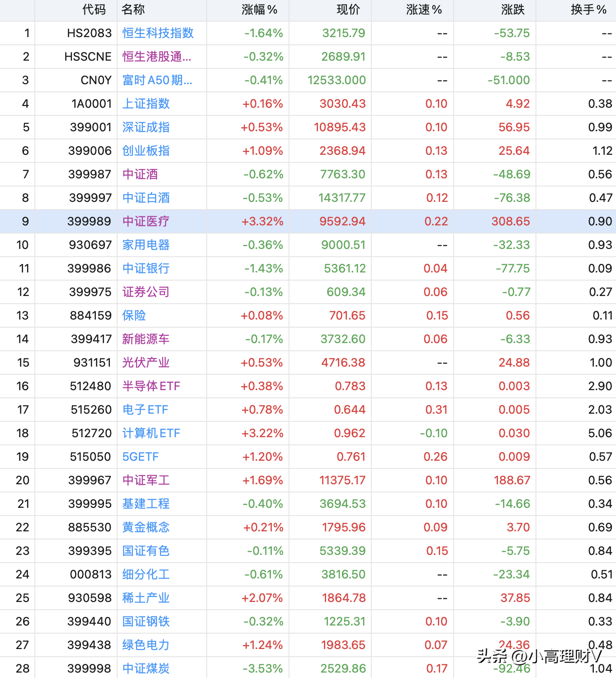Open the 稀土产业 index
616x678 pixels.
pos(146,598)
